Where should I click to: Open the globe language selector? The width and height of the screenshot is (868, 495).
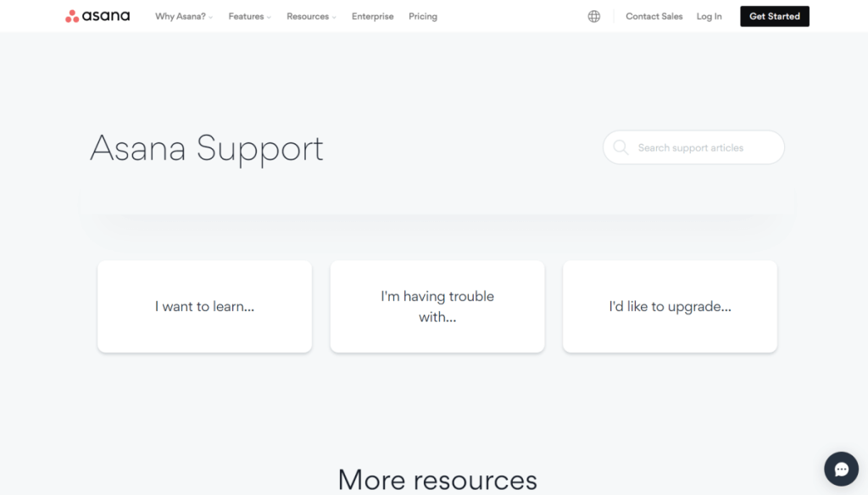(593, 15)
